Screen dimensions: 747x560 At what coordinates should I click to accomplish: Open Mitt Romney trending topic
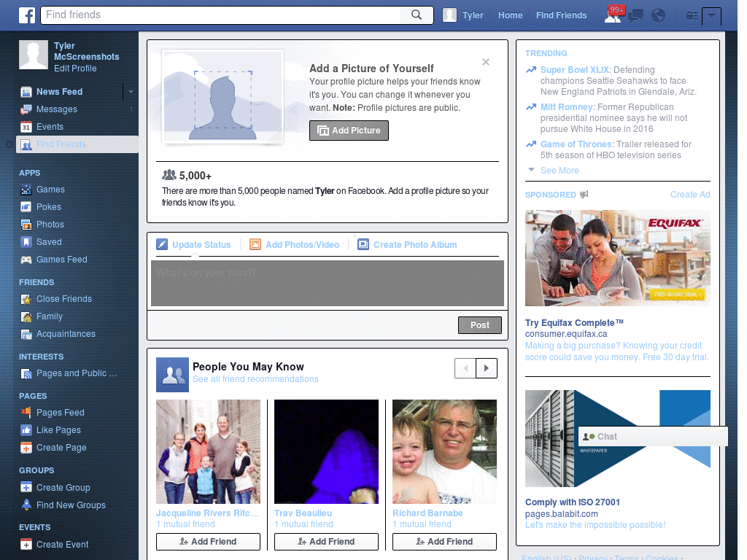567,107
